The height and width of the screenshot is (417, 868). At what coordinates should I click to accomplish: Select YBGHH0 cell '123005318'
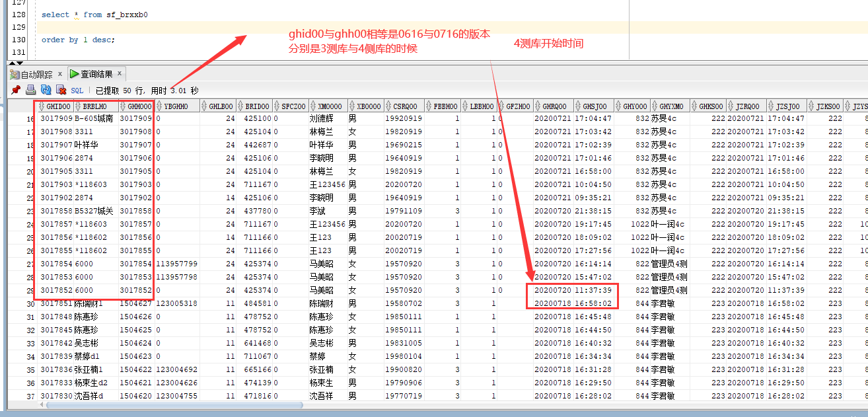(177, 304)
